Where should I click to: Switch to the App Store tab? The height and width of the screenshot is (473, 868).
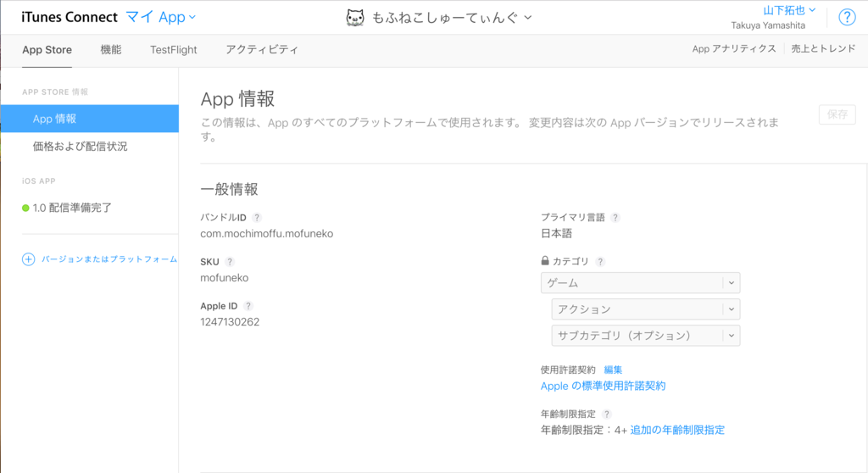47,50
